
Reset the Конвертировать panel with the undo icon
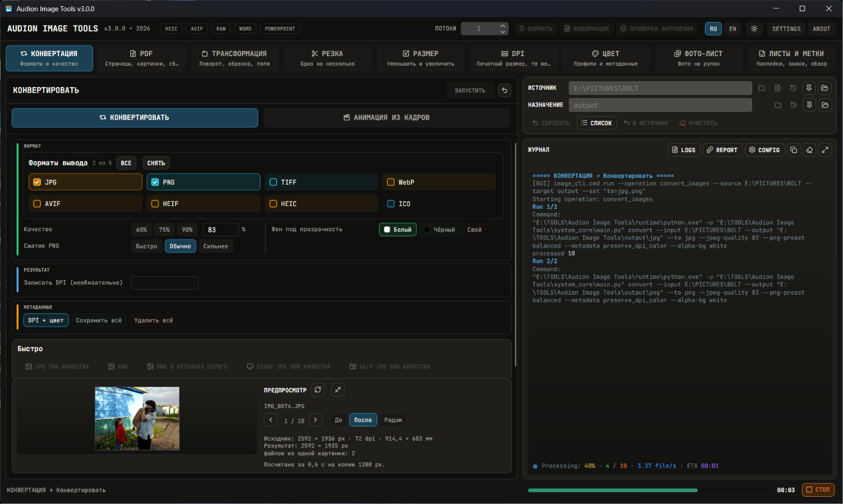pyautogui.click(x=505, y=90)
